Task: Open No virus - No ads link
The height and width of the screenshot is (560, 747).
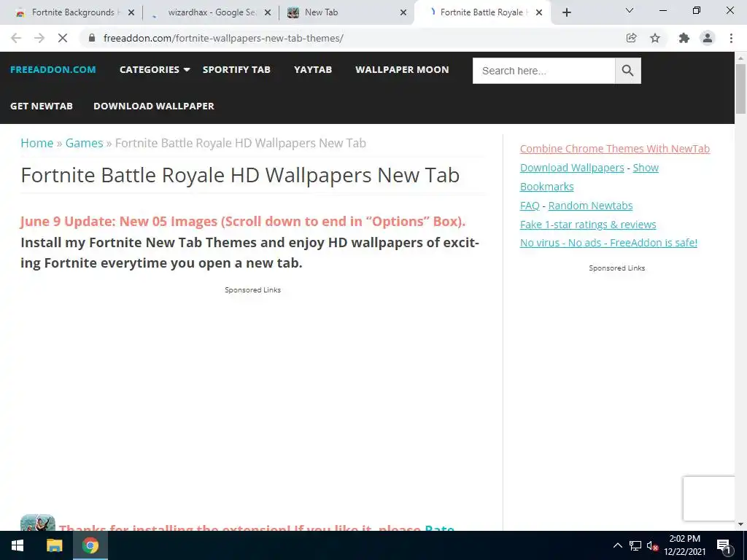Action: tap(608, 243)
